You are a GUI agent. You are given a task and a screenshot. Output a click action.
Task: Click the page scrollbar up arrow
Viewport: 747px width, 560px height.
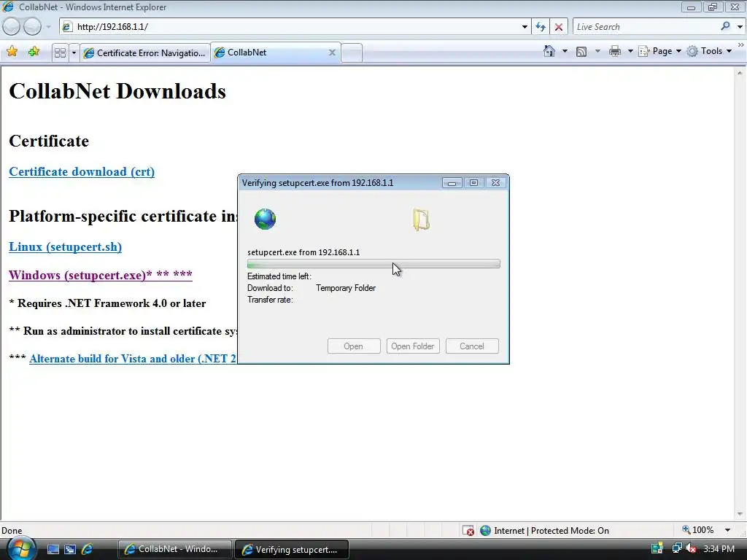coord(740,74)
